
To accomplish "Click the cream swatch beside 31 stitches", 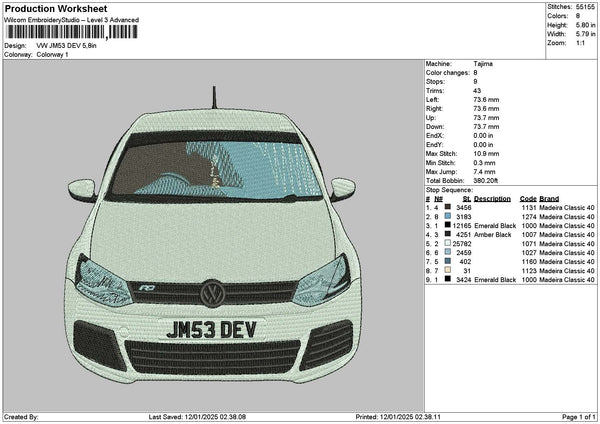I will coord(447,270).
